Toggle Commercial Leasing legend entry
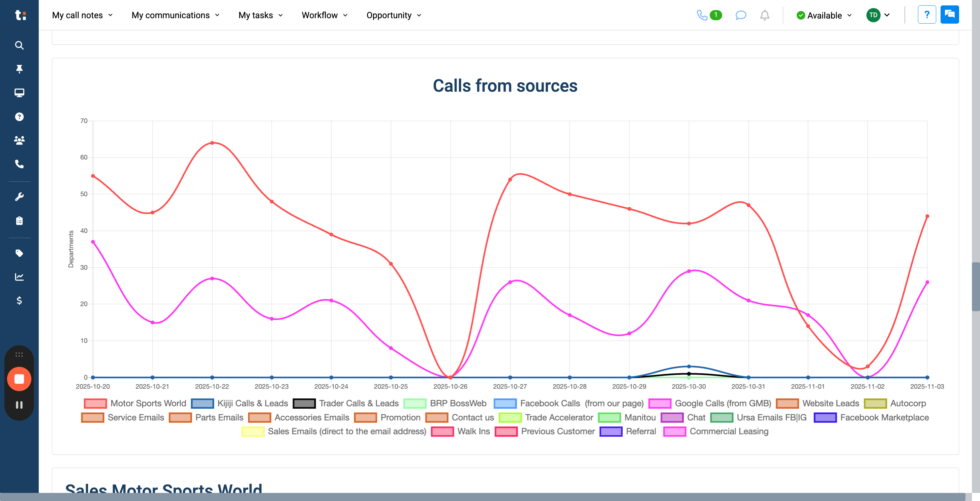The width and height of the screenshot is (980, 501). click(715, 431)
